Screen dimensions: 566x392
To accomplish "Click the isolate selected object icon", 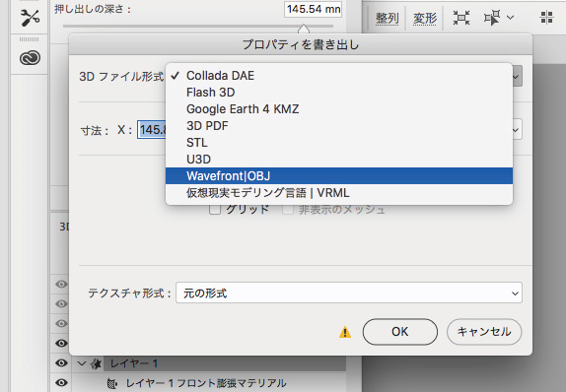I will click(461, 18).
